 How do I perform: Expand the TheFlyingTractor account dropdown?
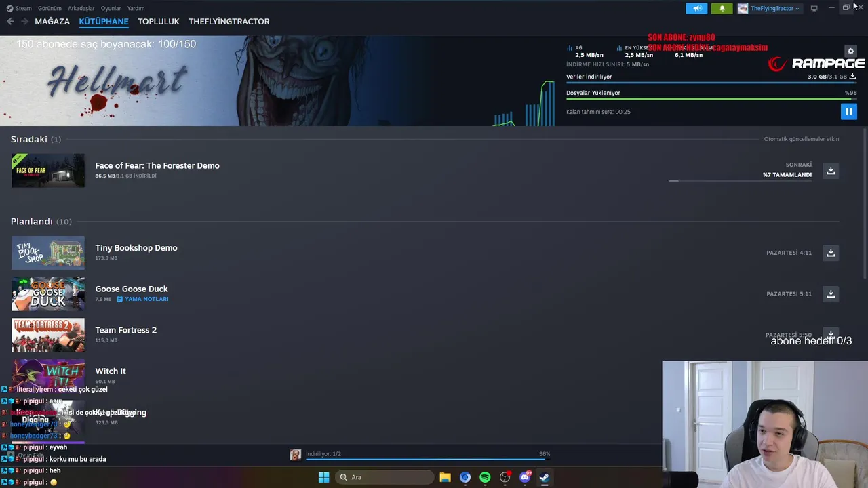(770, 8)
